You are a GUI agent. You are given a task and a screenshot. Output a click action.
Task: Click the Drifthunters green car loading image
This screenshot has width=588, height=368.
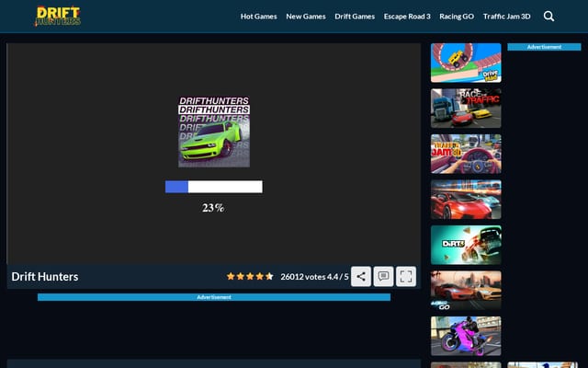214,132
